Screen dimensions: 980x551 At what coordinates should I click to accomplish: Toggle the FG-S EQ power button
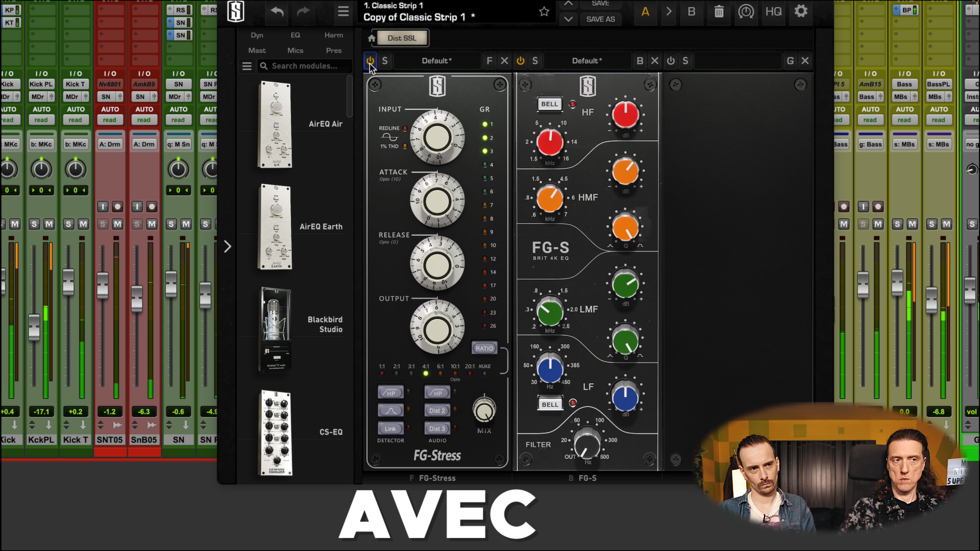pos(520,61)
